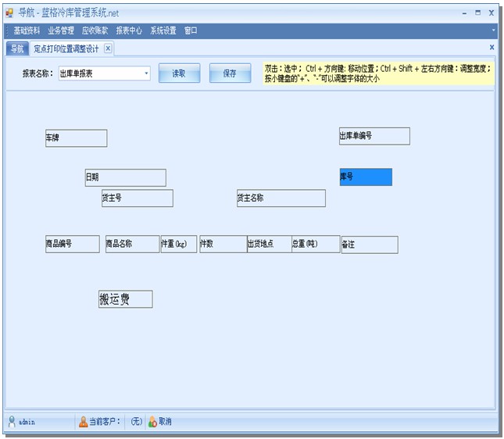Click the (无) customer value in status bar
The height and width of the screenshot is (439, 504).
click(x=136, y=421)
